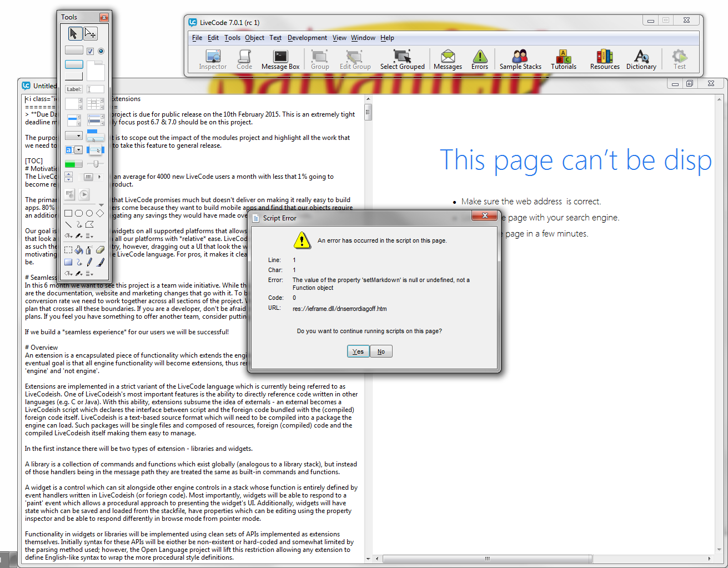Click the Errors warning icon
The width and height of the screenshot is (728, 568).
[480, 60]
